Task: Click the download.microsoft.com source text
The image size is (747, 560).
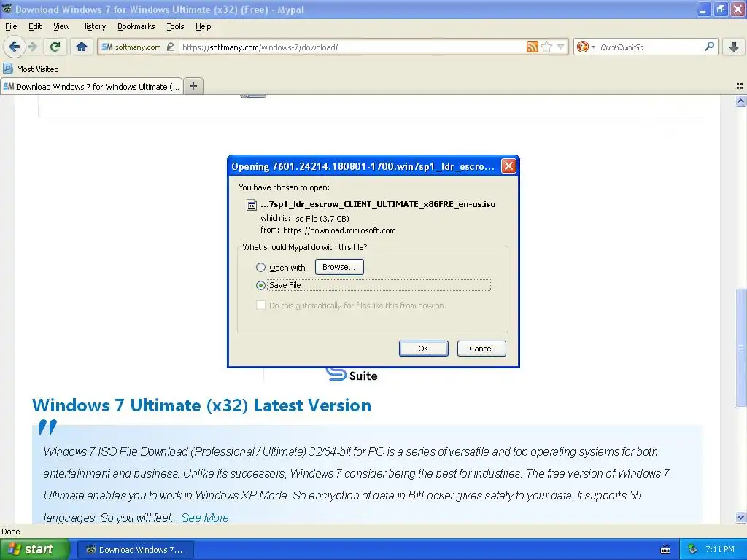Action: 339,230
